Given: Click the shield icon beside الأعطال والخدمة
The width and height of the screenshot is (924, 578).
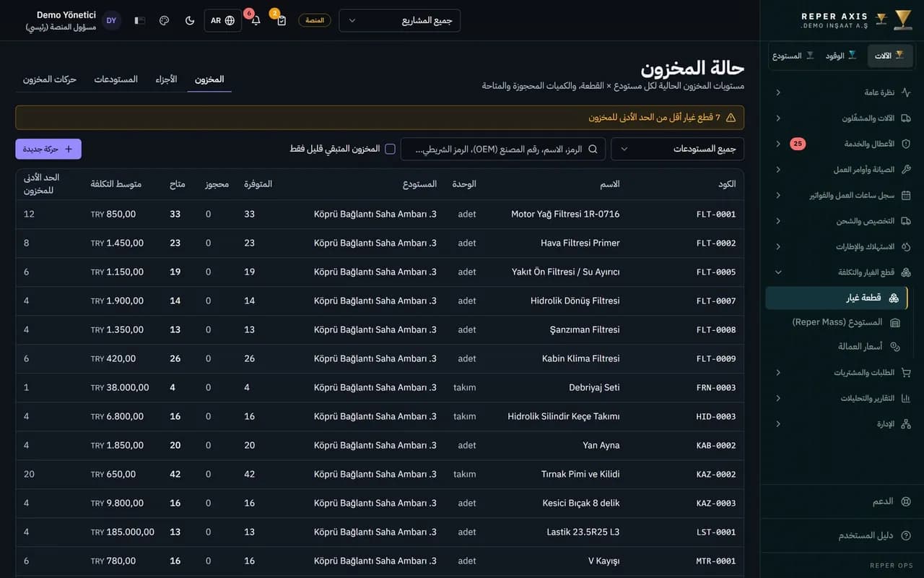Looking at the screenshot, I should tap(906, 144).
